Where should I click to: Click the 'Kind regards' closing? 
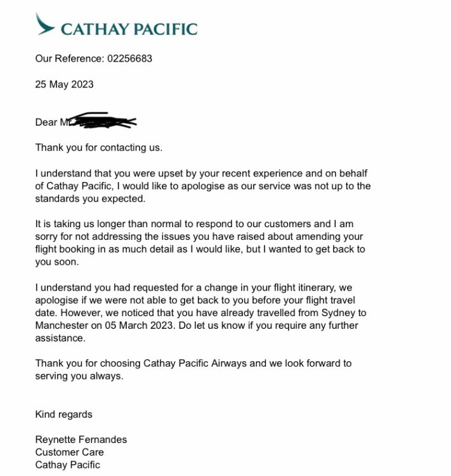[x=63, y=414]
